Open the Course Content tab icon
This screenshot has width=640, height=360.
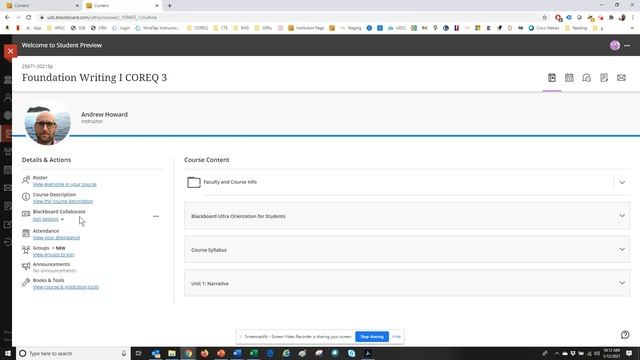552,78
